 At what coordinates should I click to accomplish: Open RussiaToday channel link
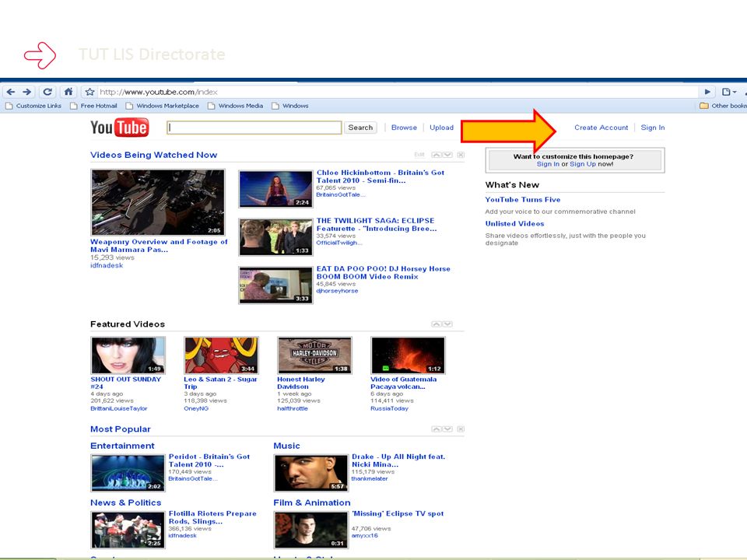click(x=389, y=408)
